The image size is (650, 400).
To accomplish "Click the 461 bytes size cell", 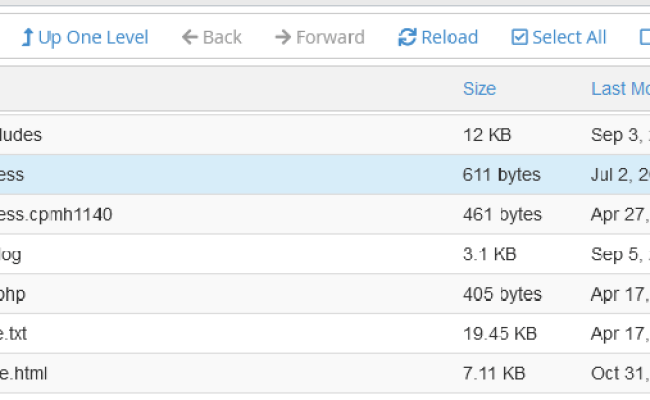I will (x=502, y=214).
